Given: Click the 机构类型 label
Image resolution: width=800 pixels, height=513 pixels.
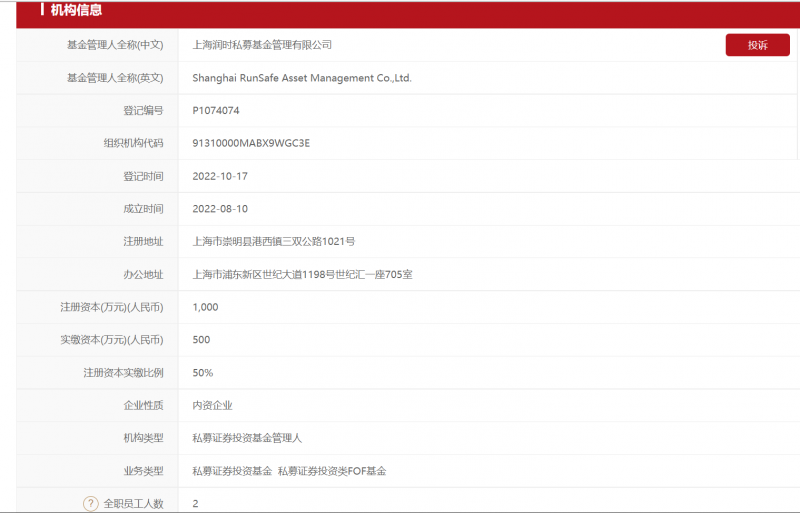Looking at the screenshot, I should click(143, 438).
